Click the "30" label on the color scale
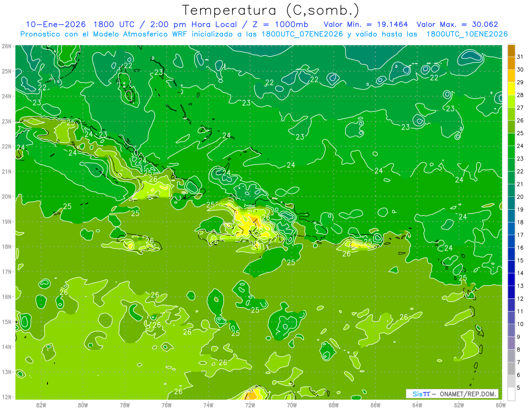The width and height of the screenshot is (532, 411). [x=520, y=70]
